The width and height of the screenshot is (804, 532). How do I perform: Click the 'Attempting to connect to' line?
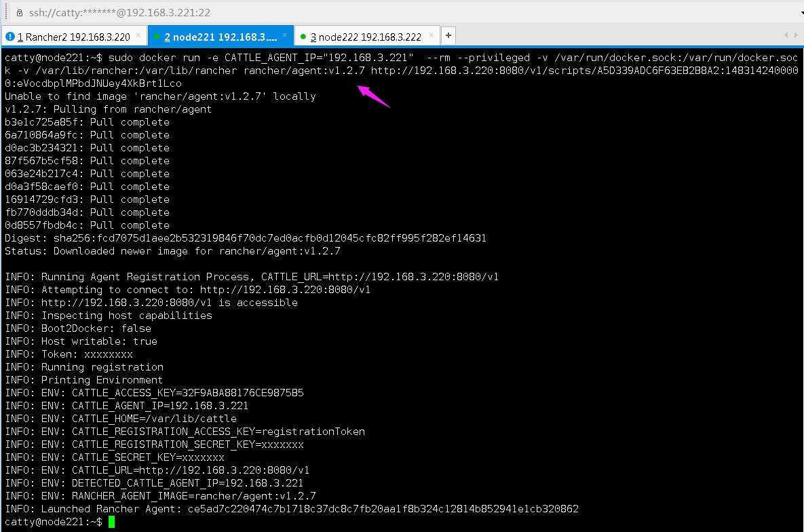[187, 290]
